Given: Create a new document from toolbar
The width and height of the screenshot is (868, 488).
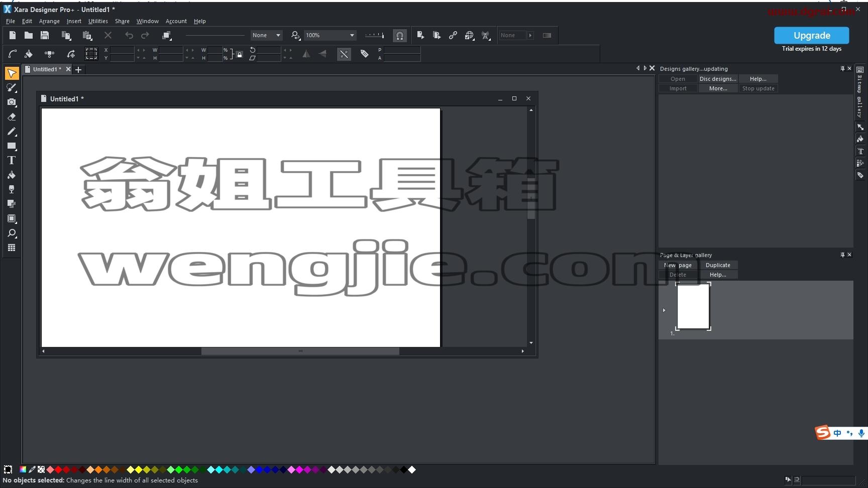Looking at the screenshot, I should pos(13,35).
